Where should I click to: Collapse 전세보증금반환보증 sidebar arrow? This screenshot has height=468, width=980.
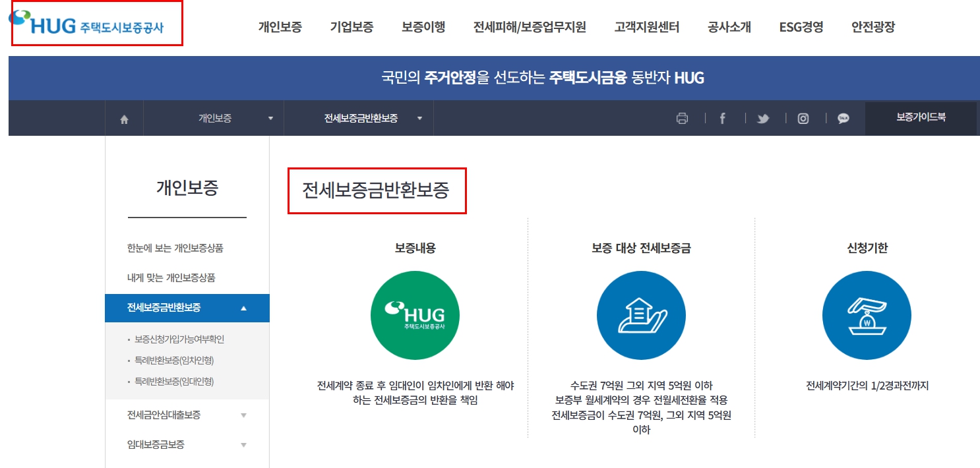[x=243, y=308]
